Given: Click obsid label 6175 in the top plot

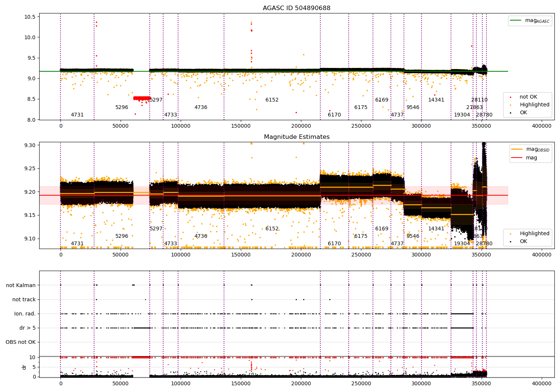Looking at the screenshot, I should point(361,108).
